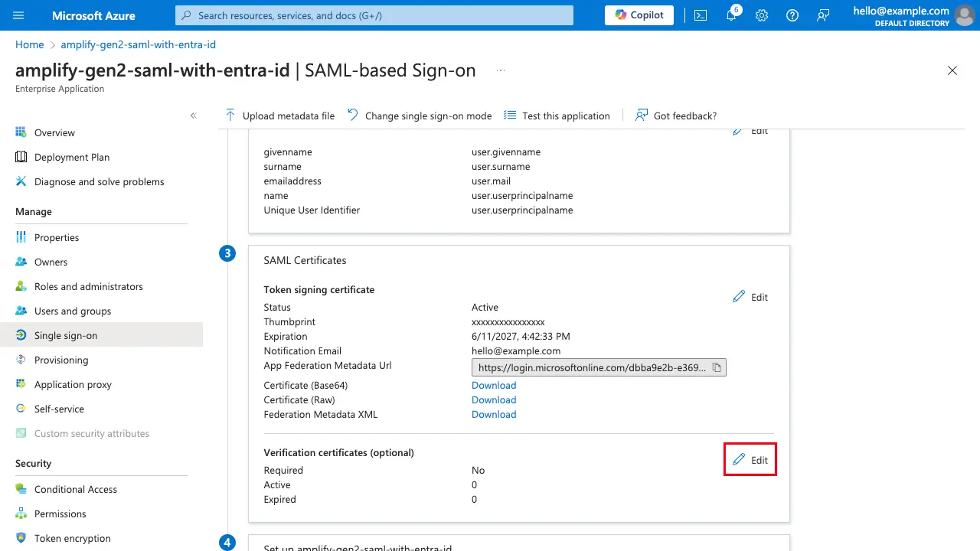Click the Notification Email hello@example.com value
This screenshot has height=551, width=980.
pyautogui.click(x=516, y=350)
